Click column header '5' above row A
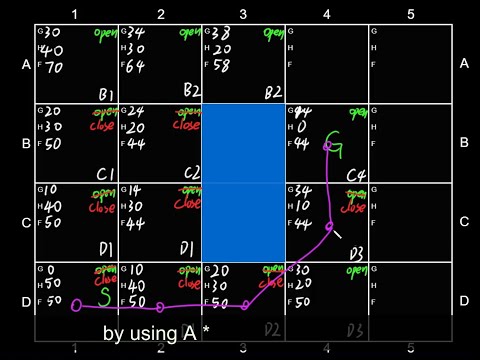The width and height of the screenshot is (480, 360). [x=411, y=14]
